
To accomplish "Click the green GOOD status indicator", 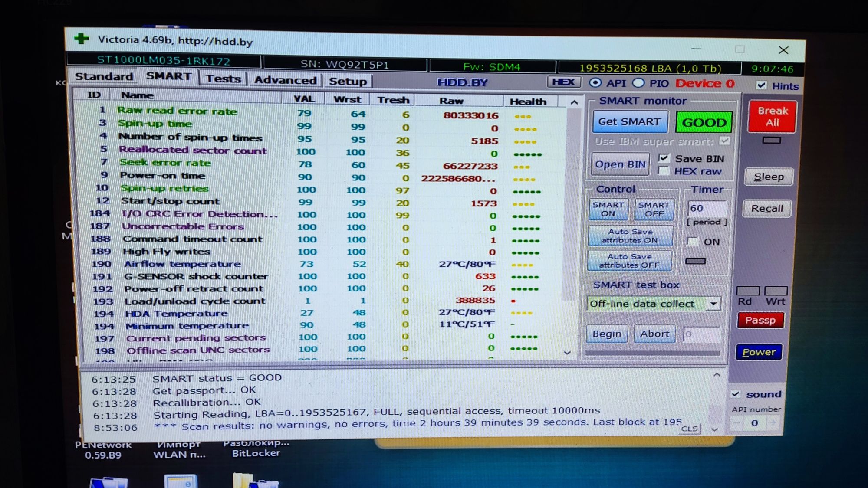I will [704, 123].
